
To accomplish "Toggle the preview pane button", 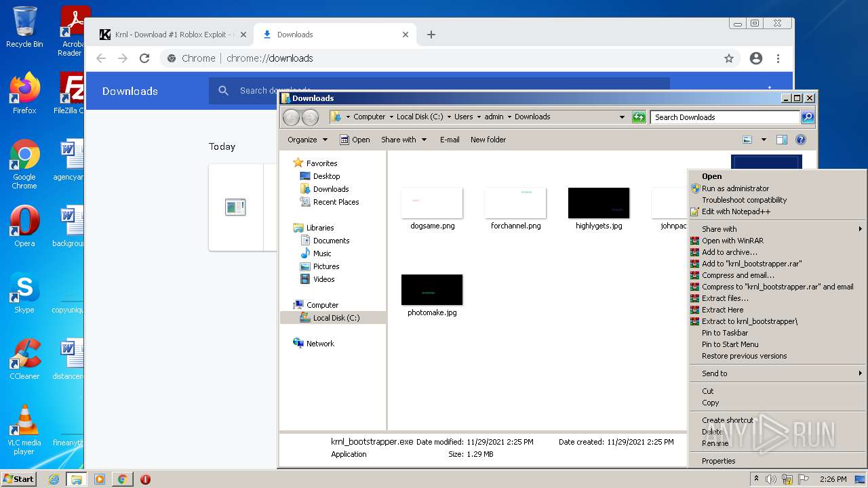I will (x=782, y=140).
